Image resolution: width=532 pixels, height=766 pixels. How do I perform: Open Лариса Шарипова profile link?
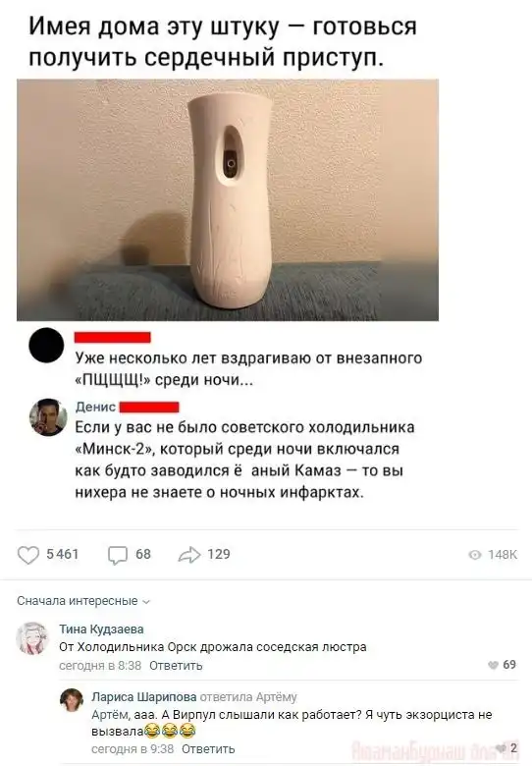point(144,697)
